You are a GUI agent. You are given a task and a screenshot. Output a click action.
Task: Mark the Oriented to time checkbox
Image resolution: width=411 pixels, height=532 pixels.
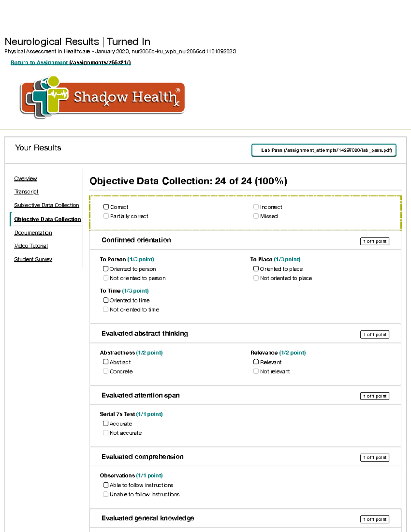(x=106, y=300)
